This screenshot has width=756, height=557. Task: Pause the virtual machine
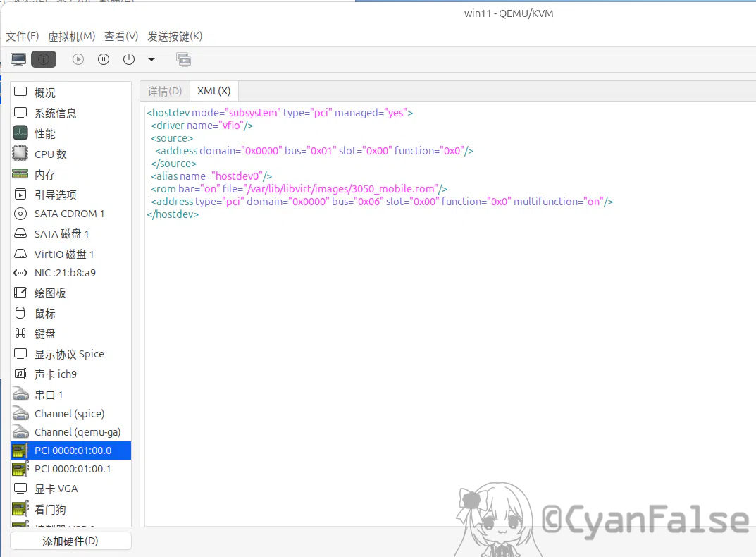[104, 60]
